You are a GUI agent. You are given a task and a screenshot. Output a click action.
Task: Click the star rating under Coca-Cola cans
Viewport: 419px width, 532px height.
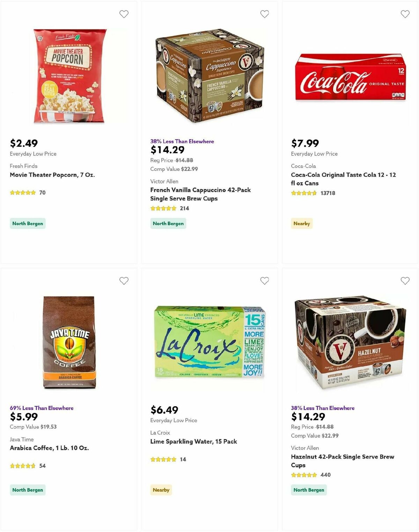click(x=303, y=192)
